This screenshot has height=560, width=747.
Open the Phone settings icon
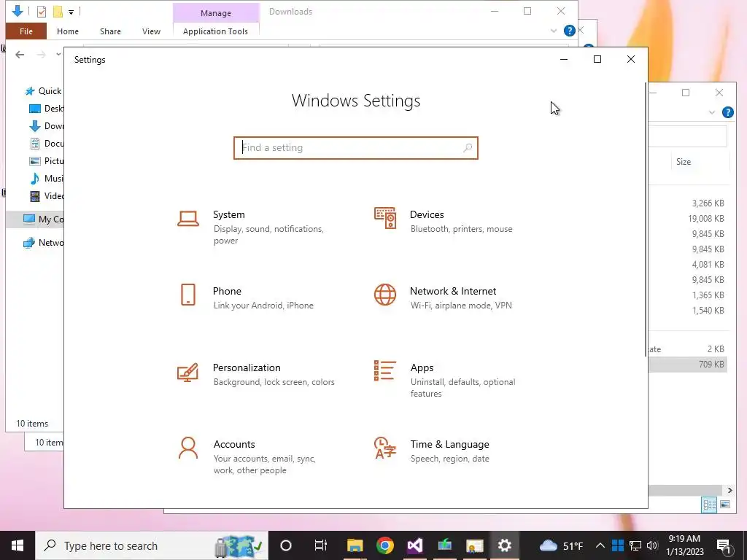point(188,295)
